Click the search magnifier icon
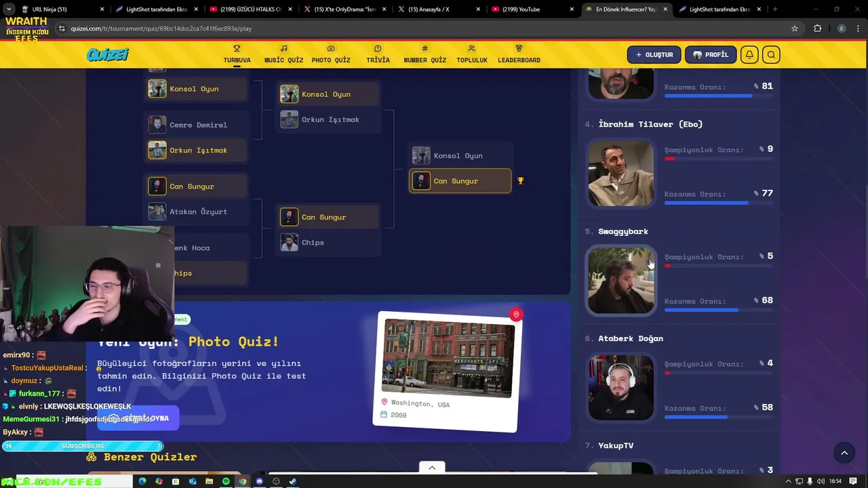The image size is (868, 488). pos(771,55)
